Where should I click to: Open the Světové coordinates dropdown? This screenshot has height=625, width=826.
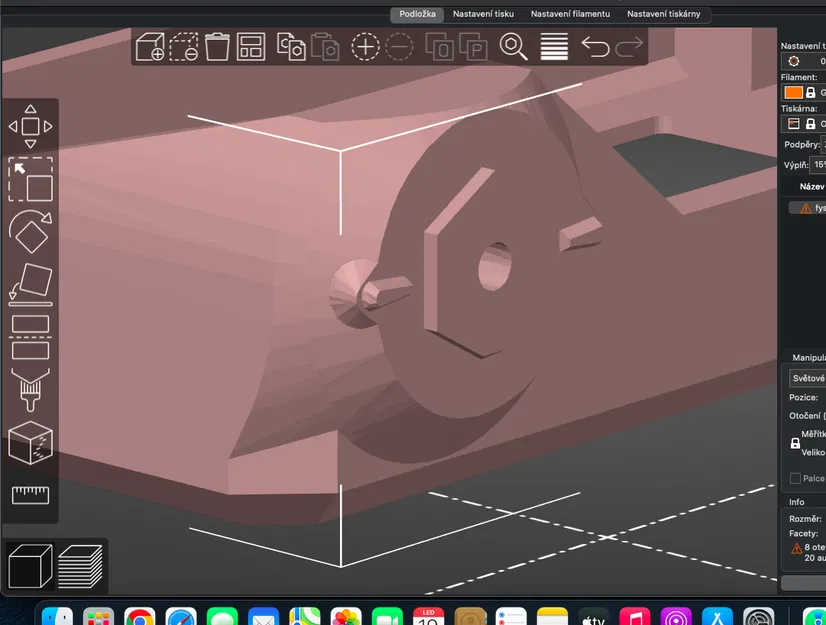point(808,378)
